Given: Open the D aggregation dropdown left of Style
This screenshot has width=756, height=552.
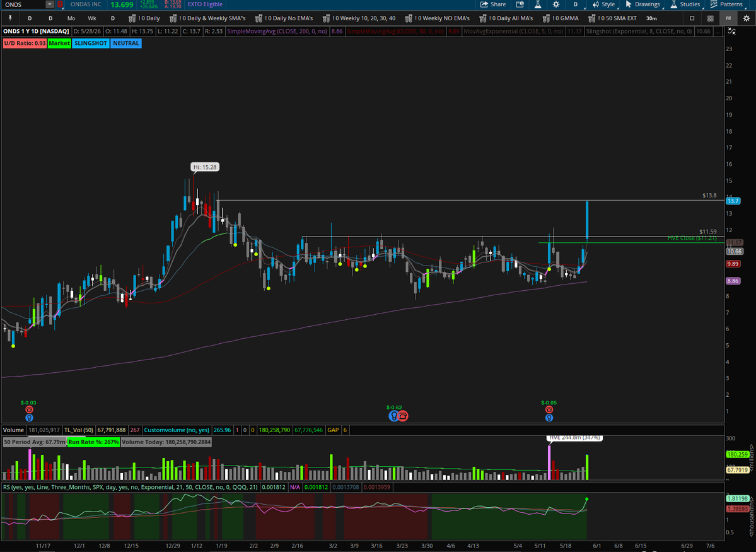Looking at the screenshot, I should 576,4.
